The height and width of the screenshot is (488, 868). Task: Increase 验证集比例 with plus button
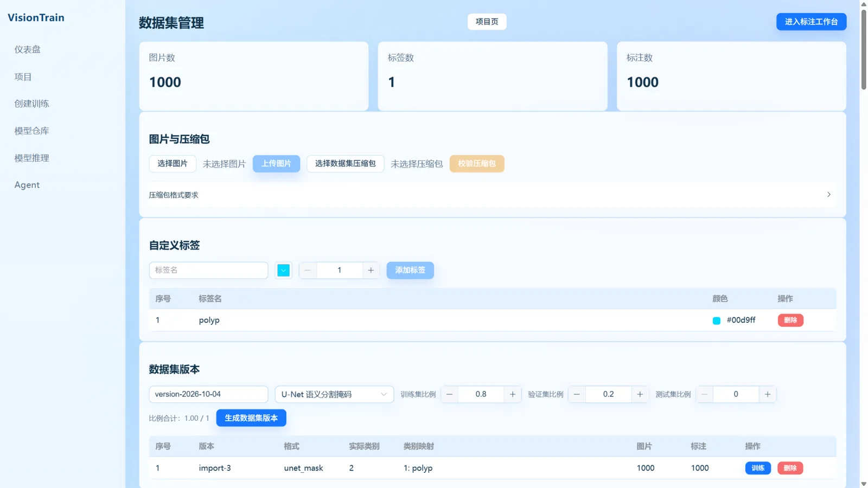click(x=640, y=394)
